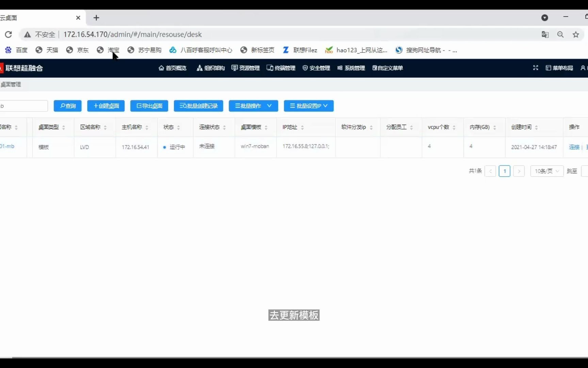Screen dimensions: 588x368
Task: Open the 淘宝 bookmark
Action: pos(108,50)
